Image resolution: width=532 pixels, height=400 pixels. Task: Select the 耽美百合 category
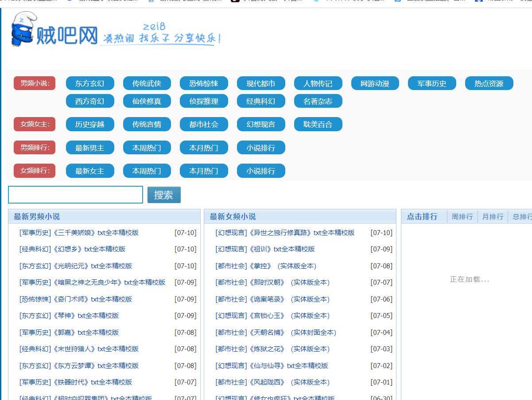point(318,125)
